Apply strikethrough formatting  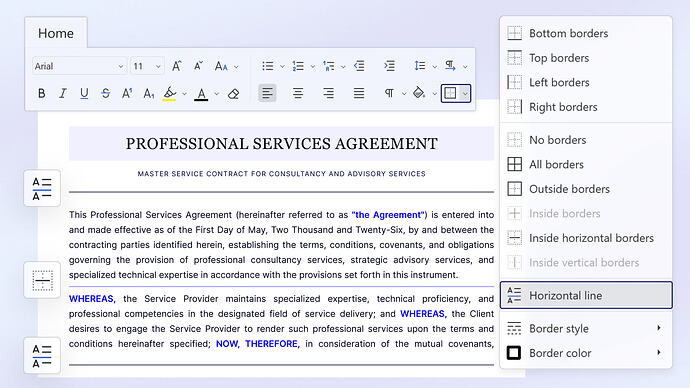[x=106, y=93]
